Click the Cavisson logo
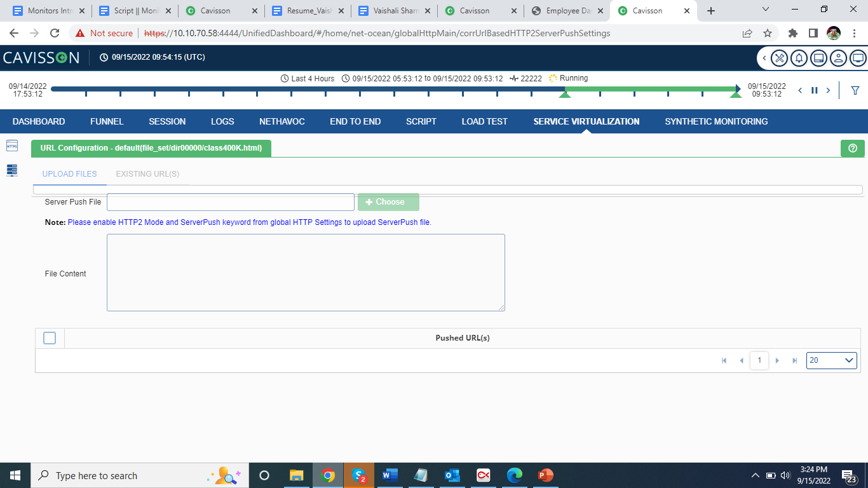The image size is (868, 488). (x=41, y=57)
